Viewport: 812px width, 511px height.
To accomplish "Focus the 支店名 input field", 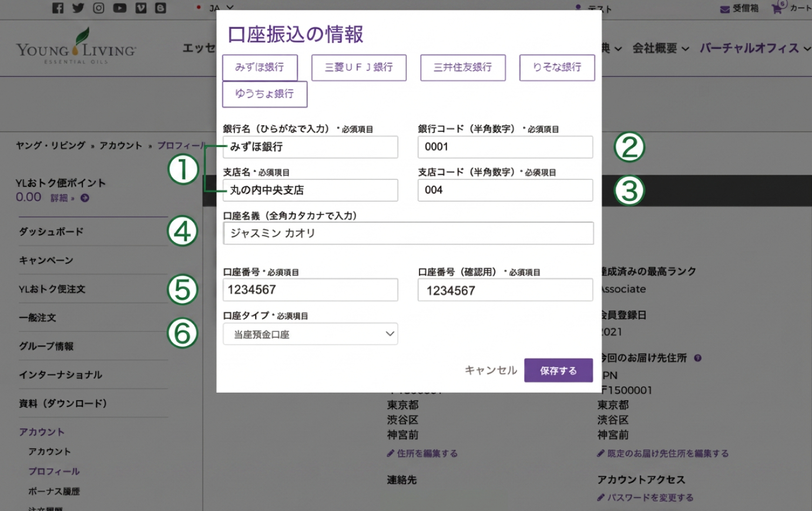I will click(x=310, y=190).
